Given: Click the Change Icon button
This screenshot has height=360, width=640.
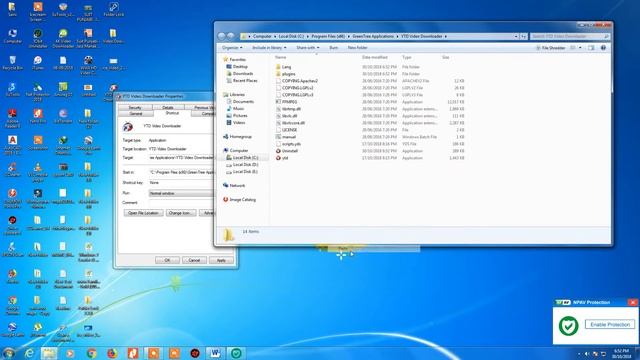Looking at the screenshot, I should (x=180, y=213).
